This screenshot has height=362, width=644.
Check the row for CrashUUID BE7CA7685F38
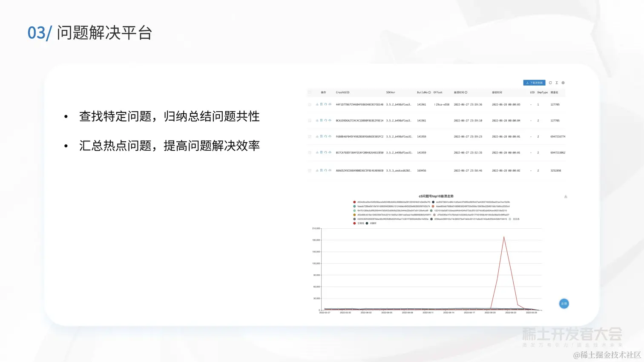tap(310, 152)
